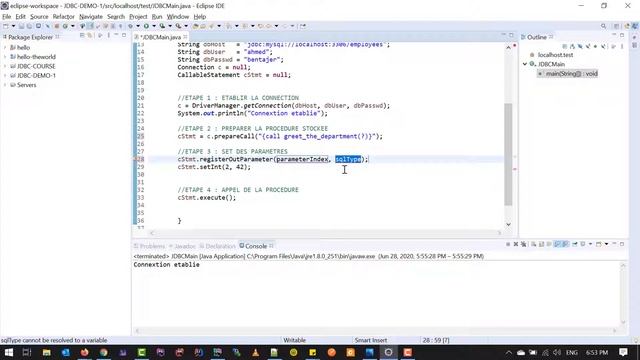640x360 pixels.
Task: Click the Open Perspective icon top right
Action: pyautogui.click(x=616, y=26)
